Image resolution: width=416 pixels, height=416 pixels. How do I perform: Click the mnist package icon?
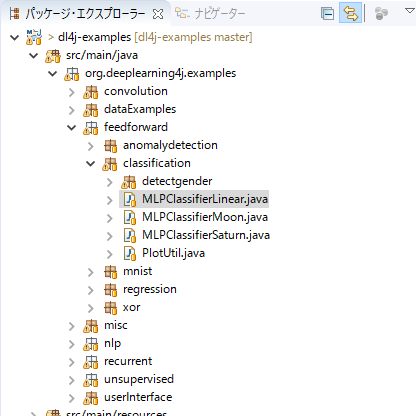click(x=110, y=272)
